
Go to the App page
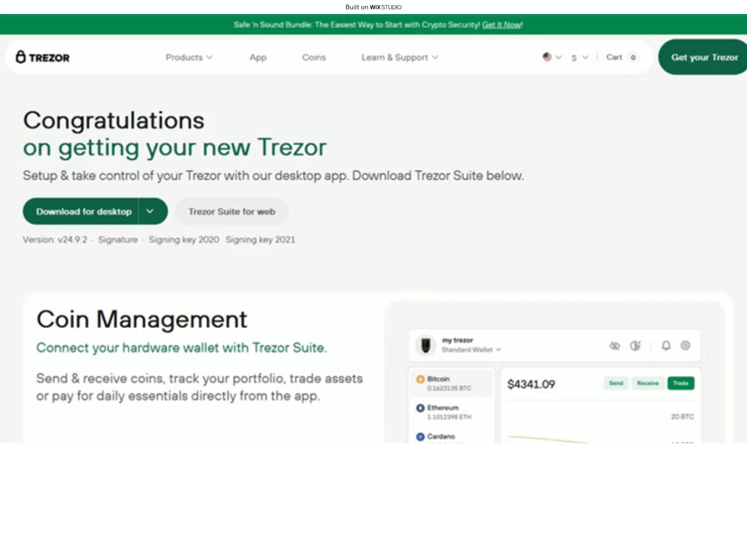(258, 57)
